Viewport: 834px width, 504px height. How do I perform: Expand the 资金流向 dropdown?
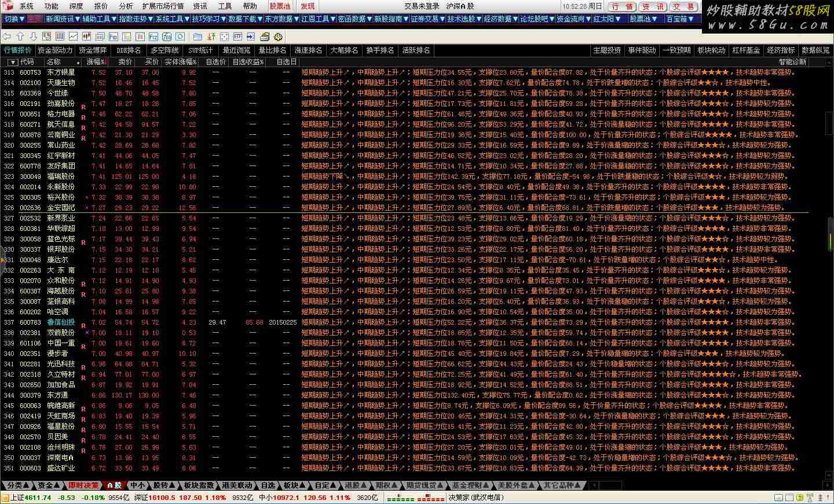pyautogui.click(x=573, y=19)
